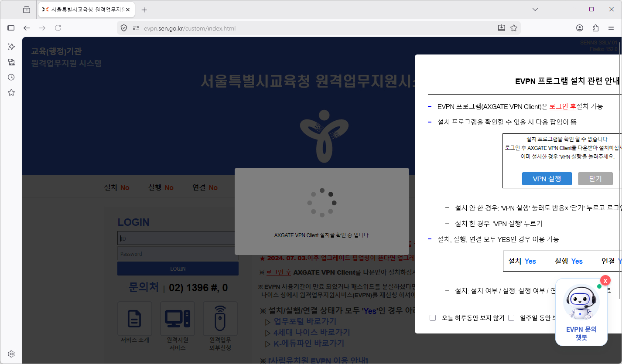
Task: Click 실행 Yes example status in popup
Action: (x=569, y=261)
